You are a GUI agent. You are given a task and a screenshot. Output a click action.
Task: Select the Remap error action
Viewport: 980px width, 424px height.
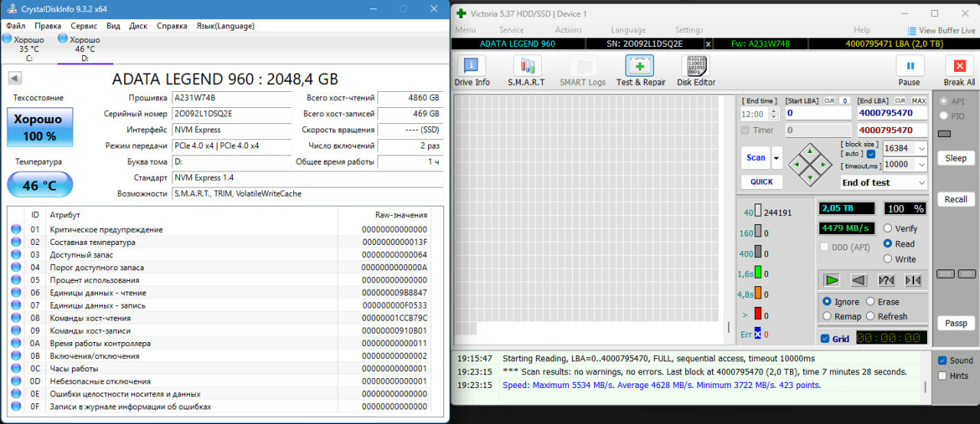pos(827,316)
